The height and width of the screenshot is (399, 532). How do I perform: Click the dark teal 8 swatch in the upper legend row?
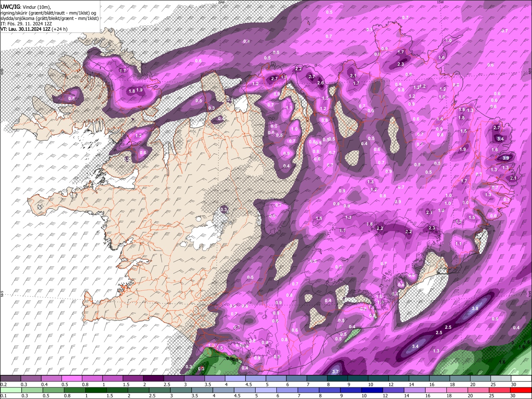(x=337, y=378)
